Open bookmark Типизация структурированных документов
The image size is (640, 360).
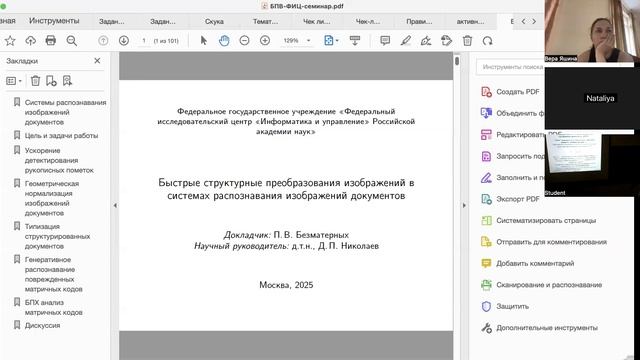pyautogui.click(x=57, y=236)
